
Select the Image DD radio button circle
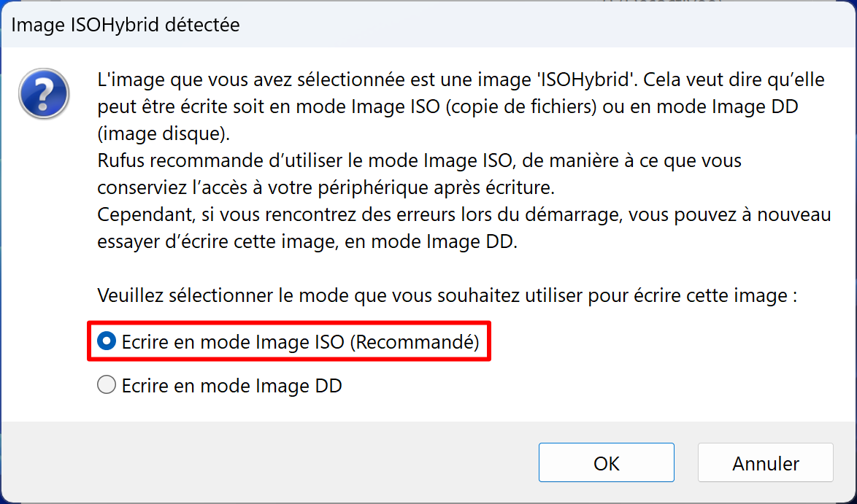coord(107,385)
